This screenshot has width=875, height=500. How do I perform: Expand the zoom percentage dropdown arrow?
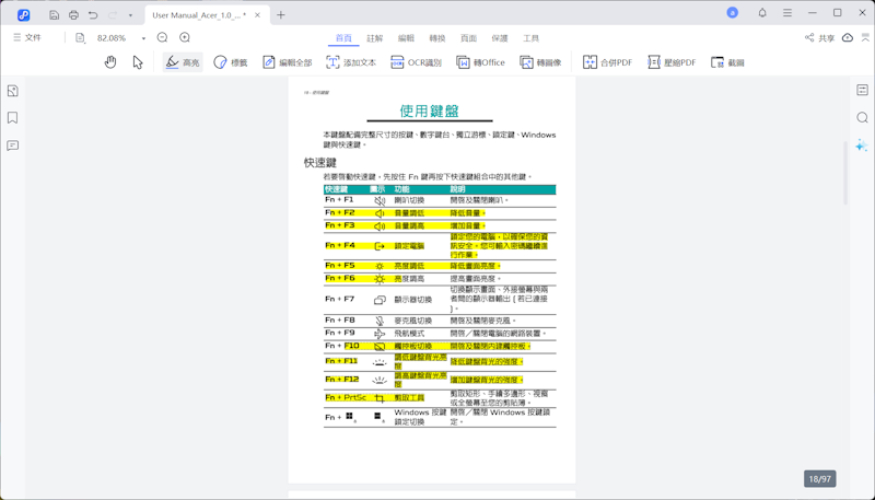click(x=143, y=39)
